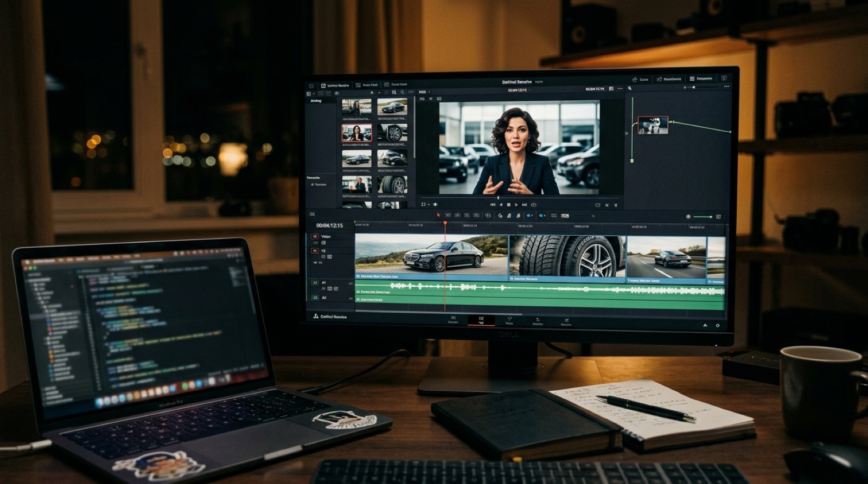The height and width of the screenshot is (484, 868).
Task: Toggle the red V1 badge on the Video track
Action: (x=315, y=236)
